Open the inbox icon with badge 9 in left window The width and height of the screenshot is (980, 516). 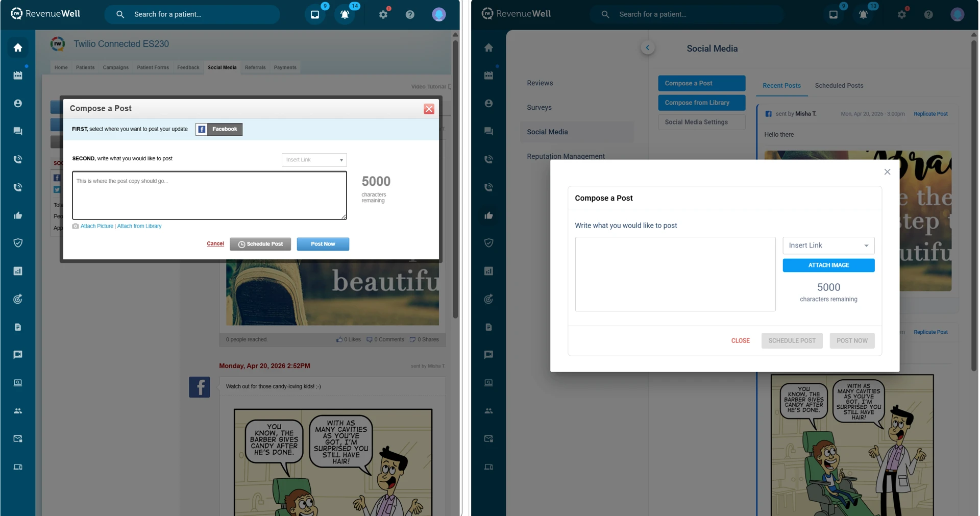coord(315,15)
